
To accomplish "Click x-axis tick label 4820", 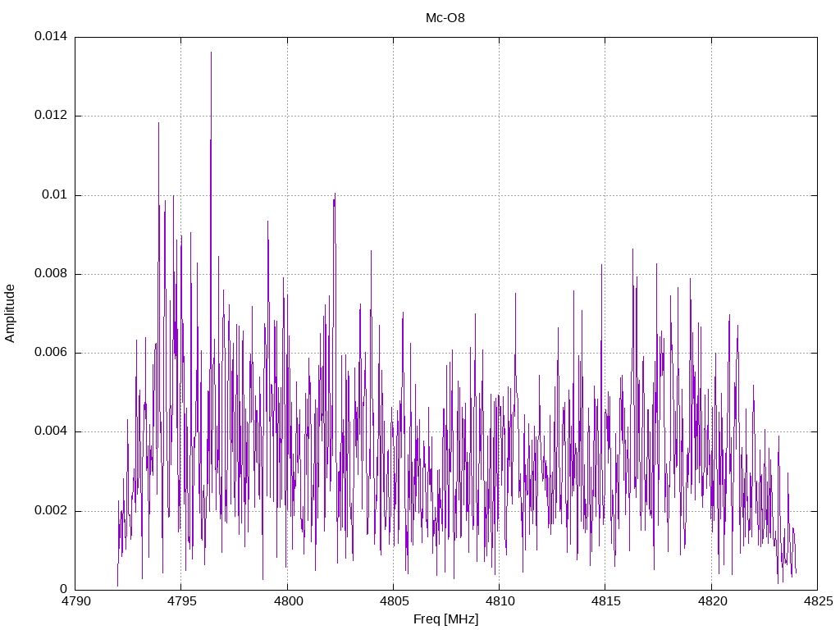I will pos(711,601).
